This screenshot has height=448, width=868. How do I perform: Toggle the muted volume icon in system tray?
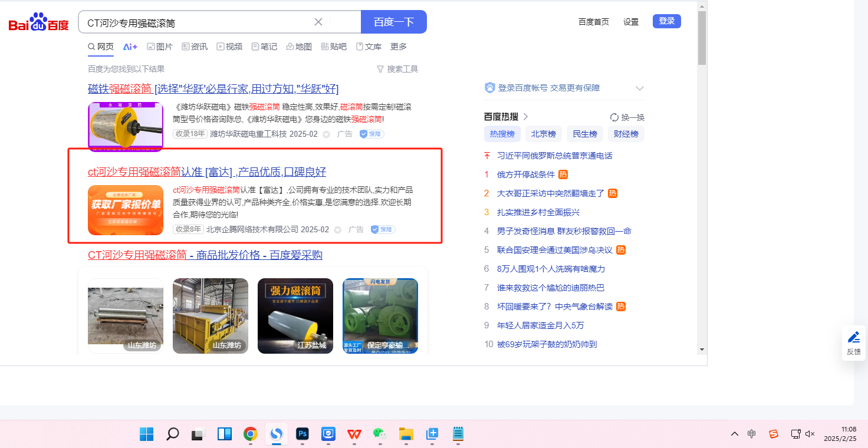click(x=810, y=434)
